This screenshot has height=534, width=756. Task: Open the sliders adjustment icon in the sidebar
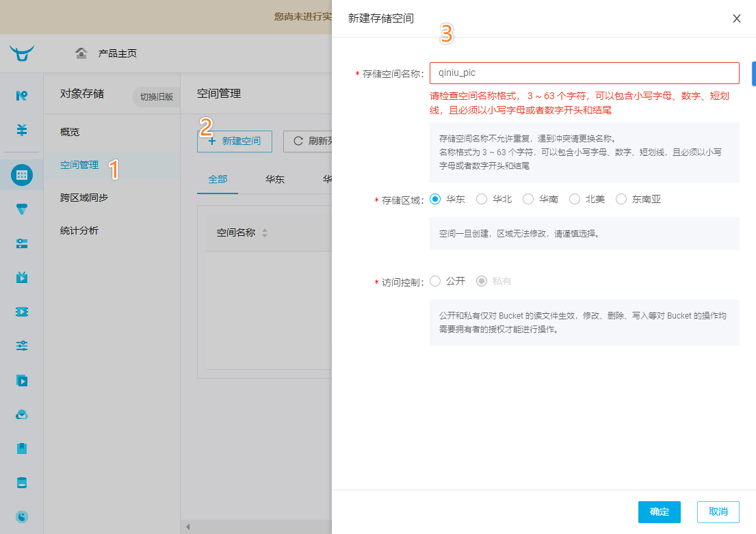click(x=22, y=345)
